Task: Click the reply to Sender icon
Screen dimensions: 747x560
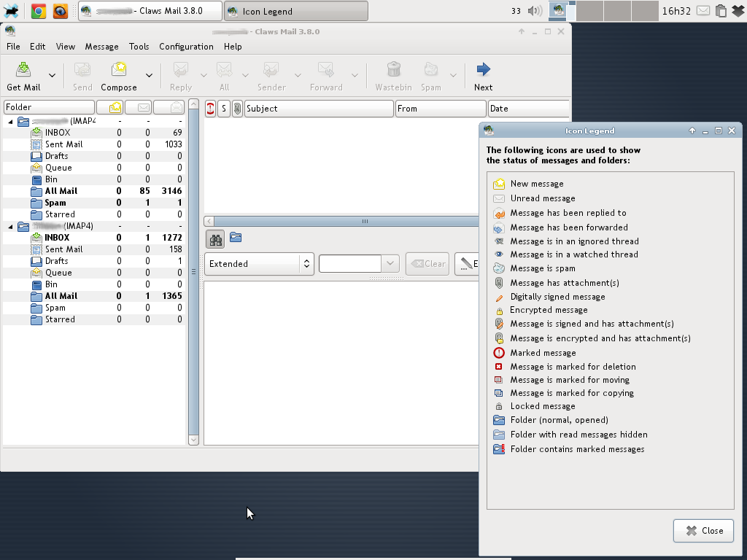Action: (271, 70)
